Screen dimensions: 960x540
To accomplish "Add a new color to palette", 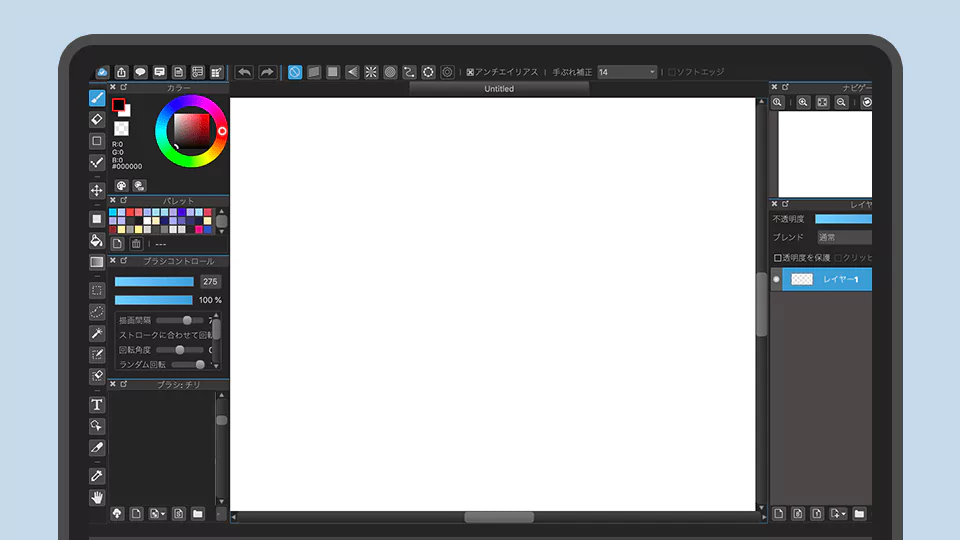I will pos(118,244).
